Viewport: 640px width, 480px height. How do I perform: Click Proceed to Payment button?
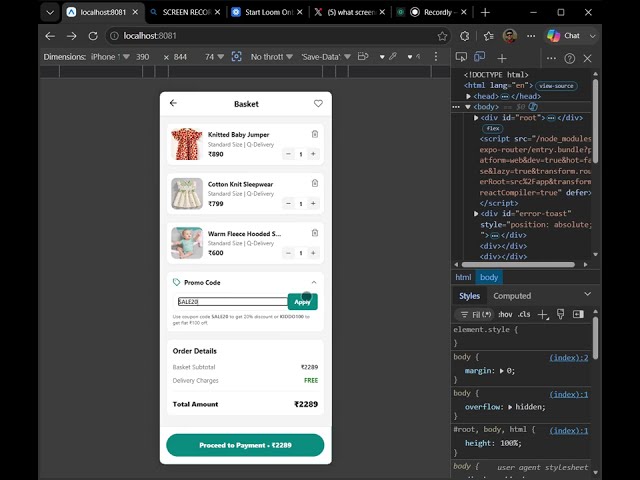[x=245, y=445]
